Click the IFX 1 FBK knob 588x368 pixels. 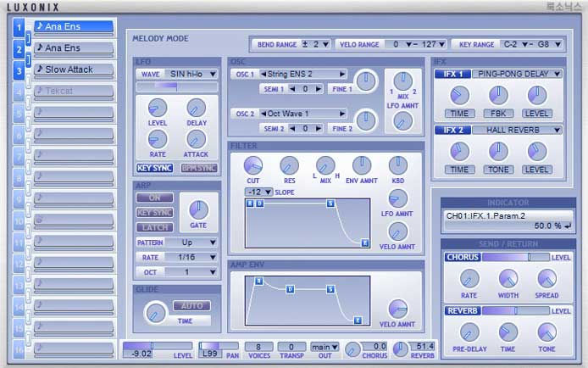(498, 95)
